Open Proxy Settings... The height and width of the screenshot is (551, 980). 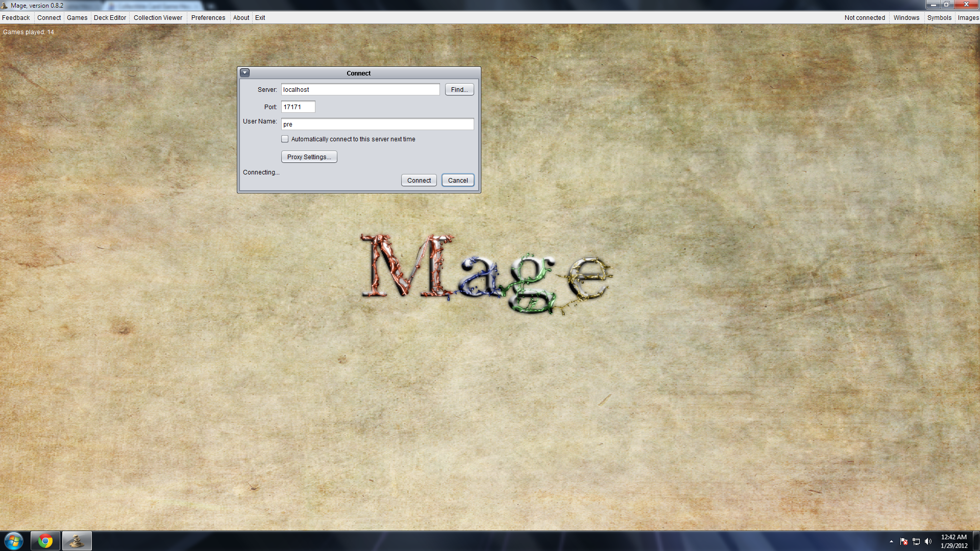pyautogui.click(x=309, y=157)
